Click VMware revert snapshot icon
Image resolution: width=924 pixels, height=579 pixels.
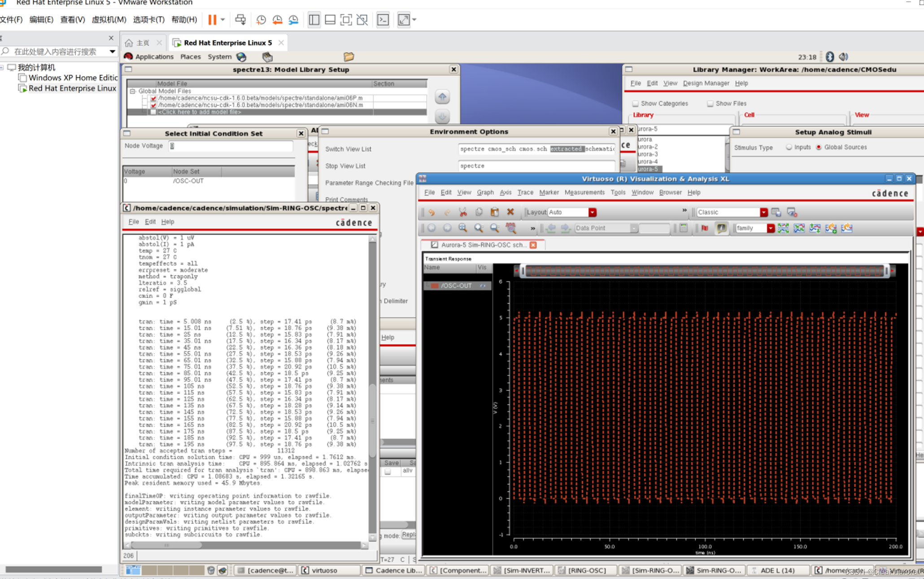pos(277,19)
